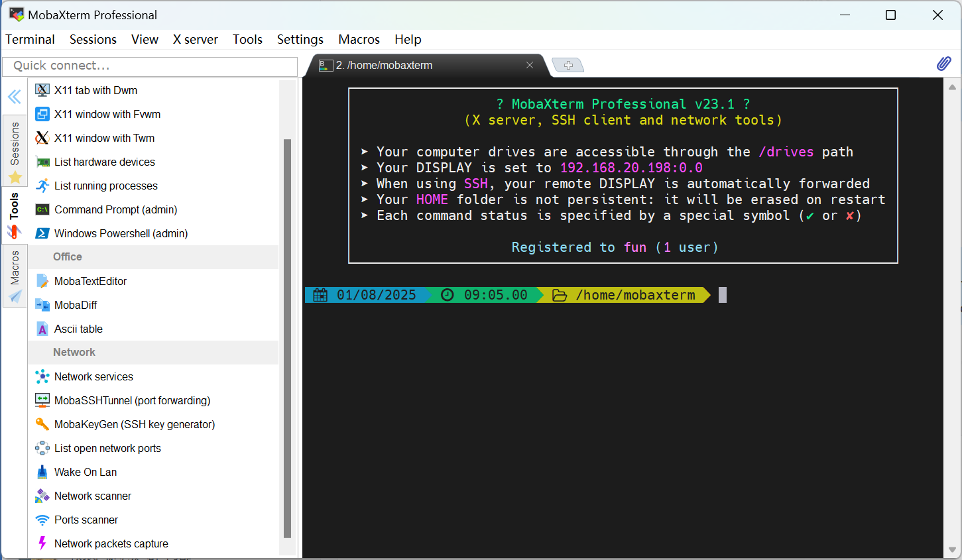The width and height of the screenshot is (962, 560).
Task: Select List hardware devices entry
Action: click(105, 162)
